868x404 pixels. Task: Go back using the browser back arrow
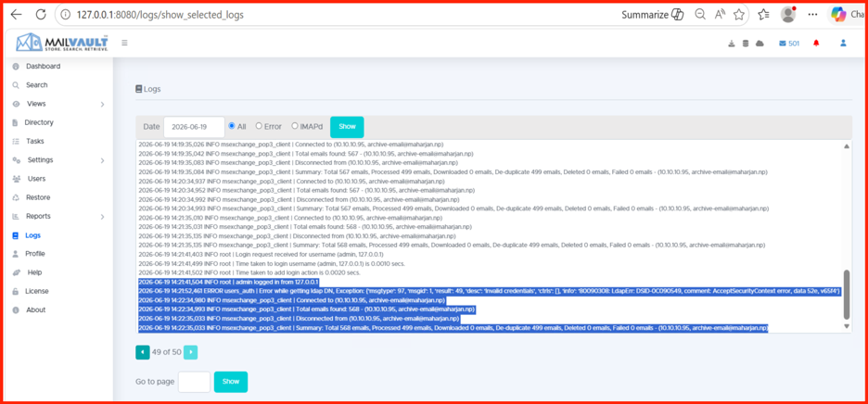pos(18,15)
